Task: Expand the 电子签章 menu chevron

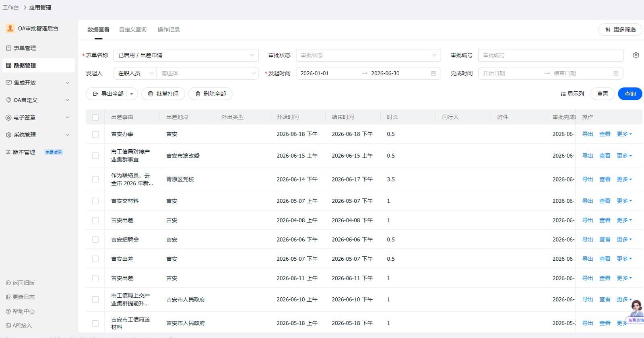Action: click(x=67, y=117)
